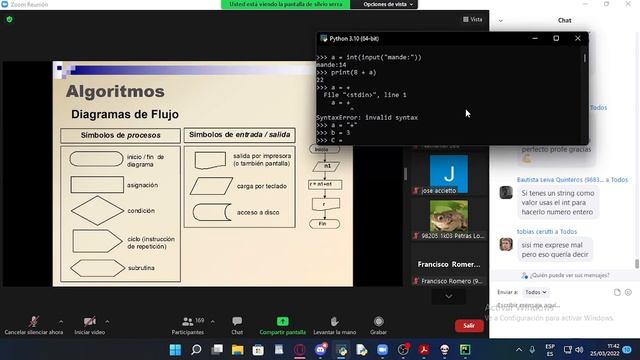Click the Python console scrollbar
This screenshot has width=640, height=360.
pyautogui.click(x=584, y=58)
